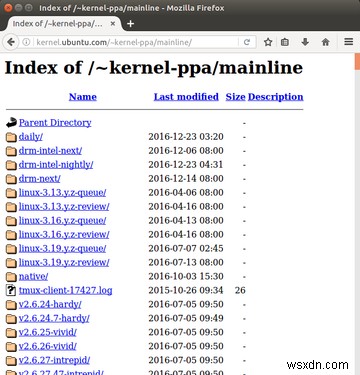Open the linux-3.19.y.z-queue/ folder link
The width and height of the screenshot is (360, 375).
pyautogui.click(x=62, y=249)
